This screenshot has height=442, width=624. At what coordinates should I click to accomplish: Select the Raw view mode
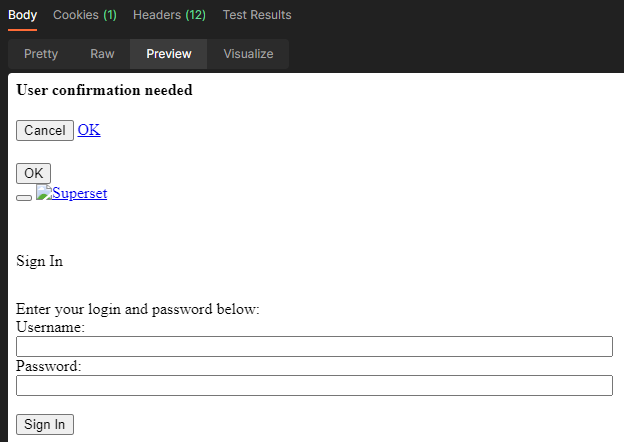(x=102, y=54)
